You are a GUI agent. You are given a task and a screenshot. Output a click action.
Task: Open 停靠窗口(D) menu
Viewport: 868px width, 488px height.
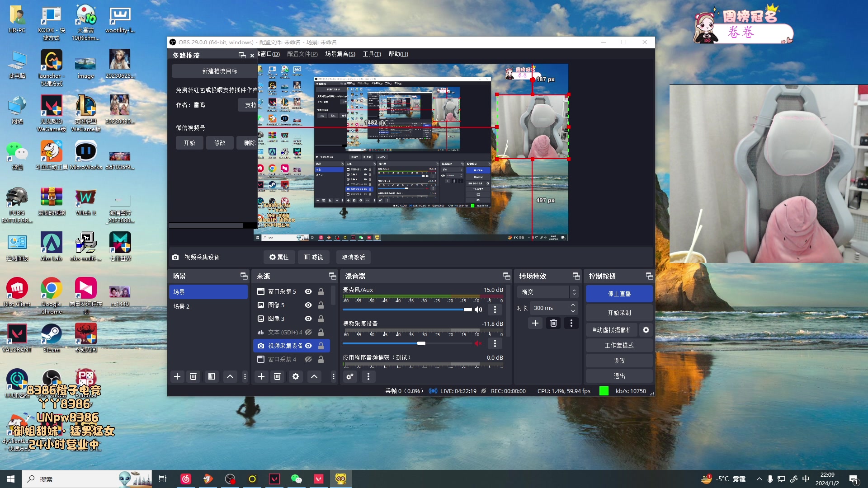[x=269, y=54]
